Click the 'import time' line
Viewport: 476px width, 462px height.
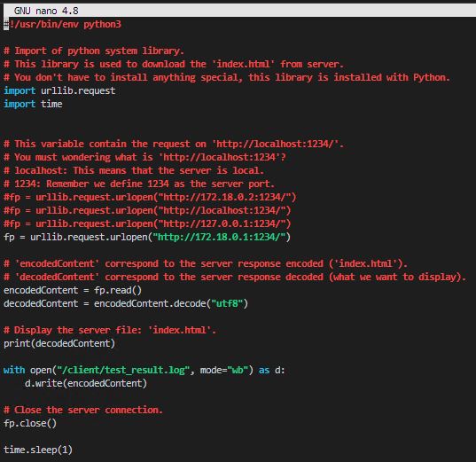click(x=33, y=104)
